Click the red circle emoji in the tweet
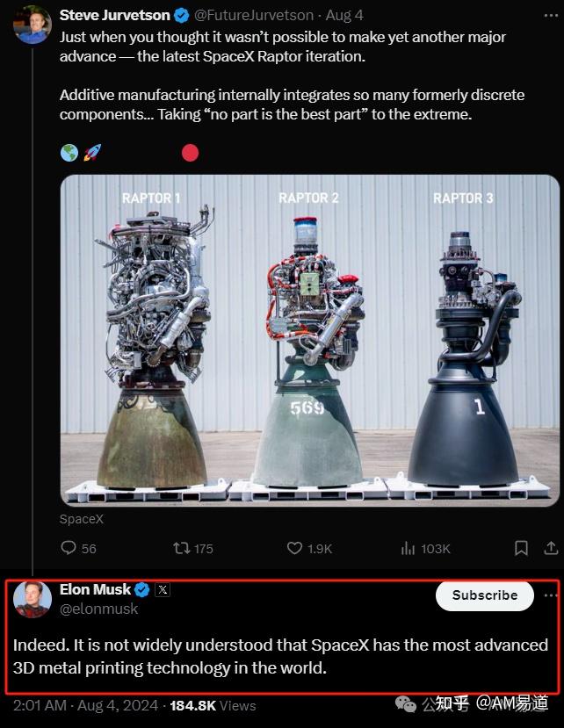This screenshot has height=728, width=564. 190,152
